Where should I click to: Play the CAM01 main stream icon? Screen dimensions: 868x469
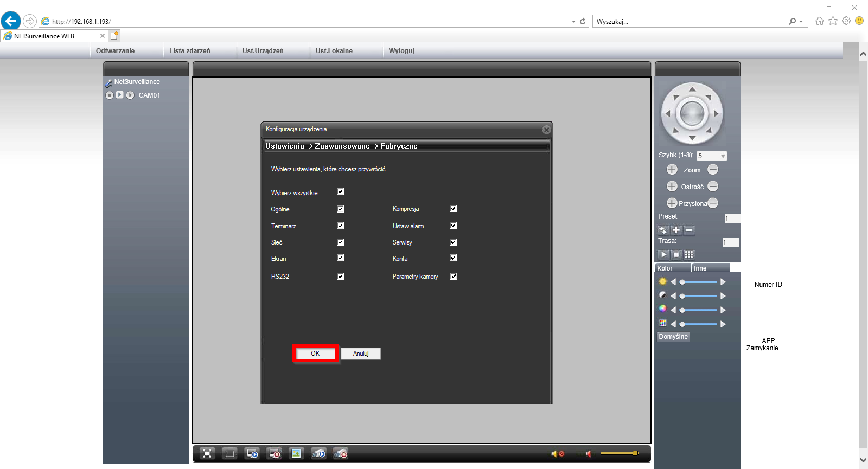click(120, 95)
